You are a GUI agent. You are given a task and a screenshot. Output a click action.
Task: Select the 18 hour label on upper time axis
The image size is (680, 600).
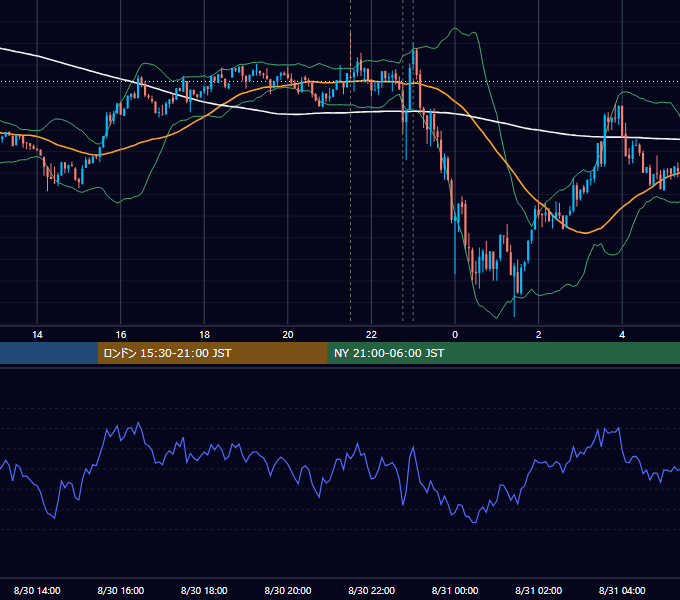[204, 335]
